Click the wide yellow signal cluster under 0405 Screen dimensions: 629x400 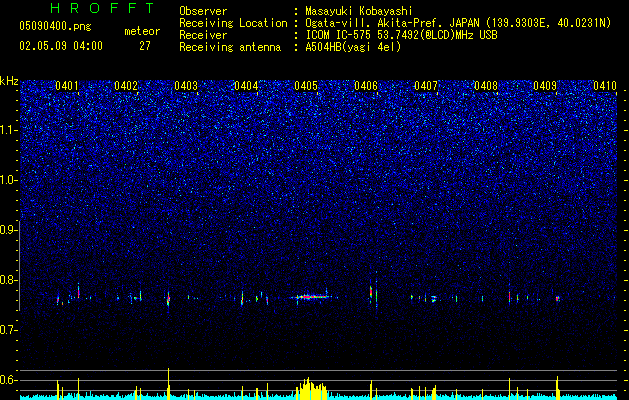click(311, 388)
